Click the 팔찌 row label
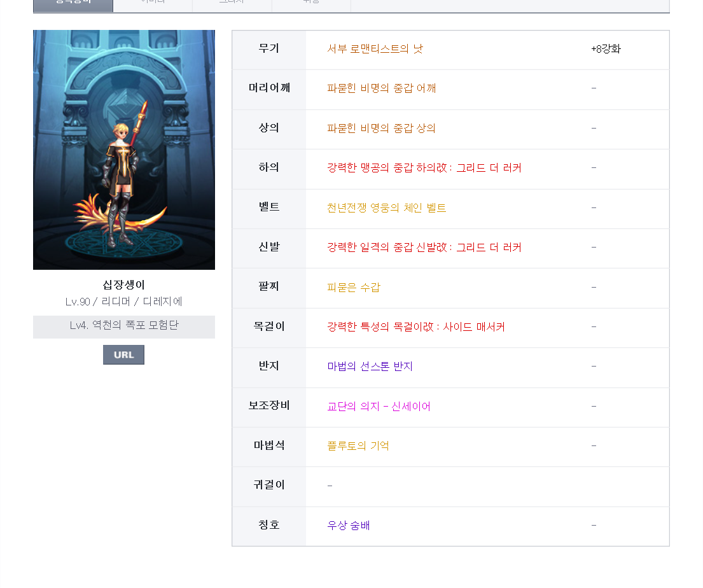The height and width of the screenshot is (588, 703). coord(269,286)
